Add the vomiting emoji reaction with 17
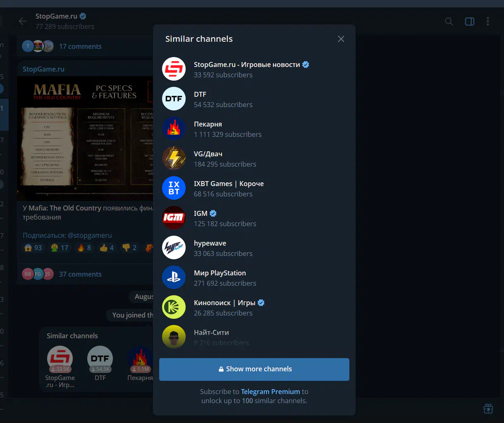 pyautogui.click(x=60, y=248)
